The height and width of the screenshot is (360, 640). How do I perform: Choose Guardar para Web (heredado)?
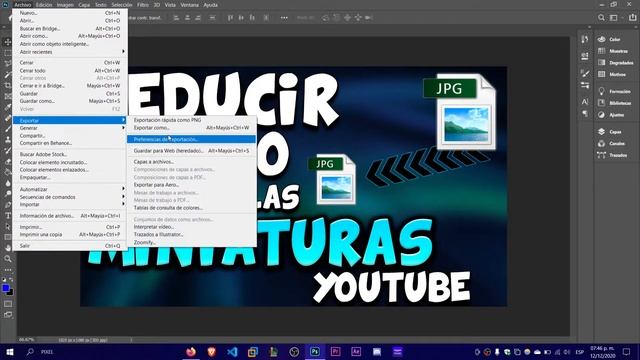click(x=191, y=151)
